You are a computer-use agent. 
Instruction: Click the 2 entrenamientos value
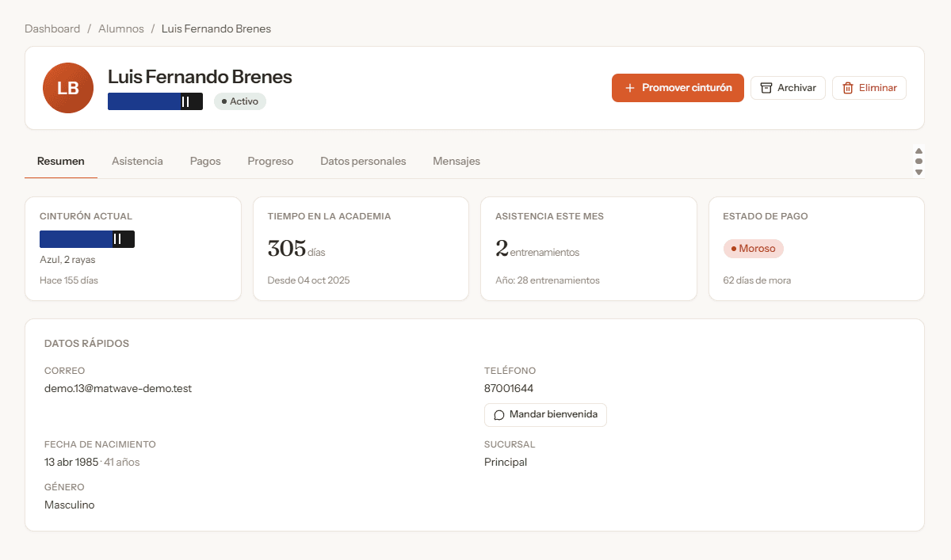coord(537,249)
